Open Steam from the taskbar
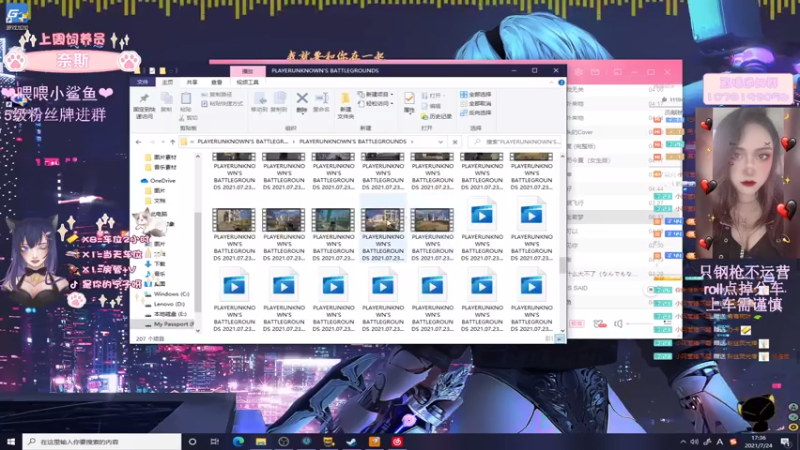This screenshot has height=450, width=800. (351, 441)
